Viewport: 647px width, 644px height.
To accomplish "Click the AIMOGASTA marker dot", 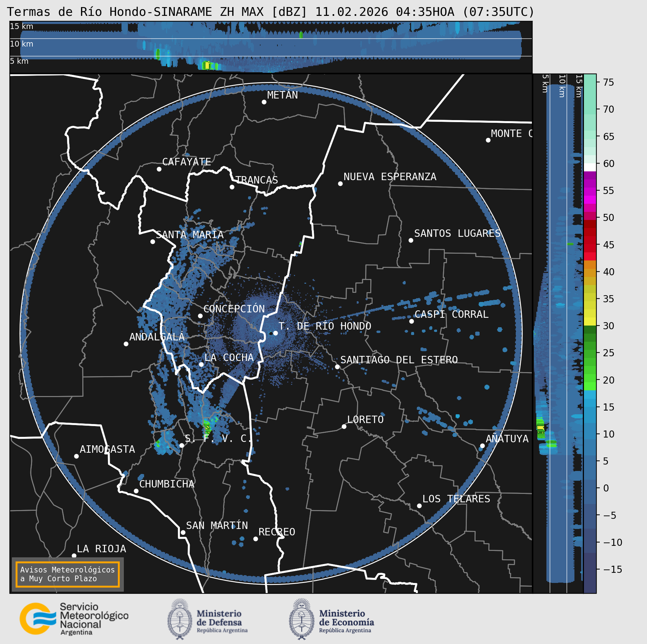I will click(76, 456).
